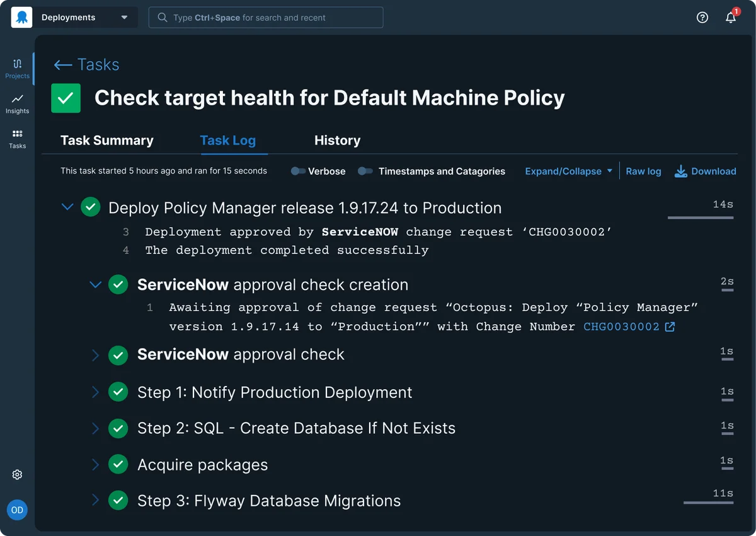Click the Octopus Deploy logo

pos(21,18)
